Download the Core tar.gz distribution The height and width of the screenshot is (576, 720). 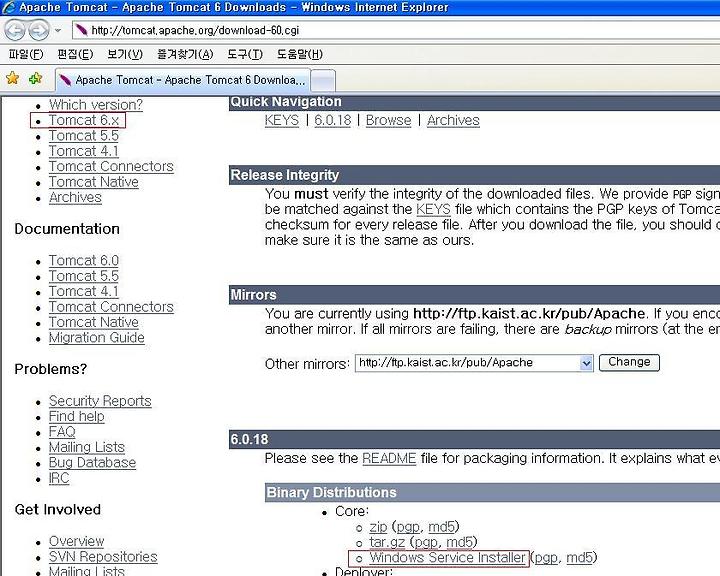[x=387, y=542]
